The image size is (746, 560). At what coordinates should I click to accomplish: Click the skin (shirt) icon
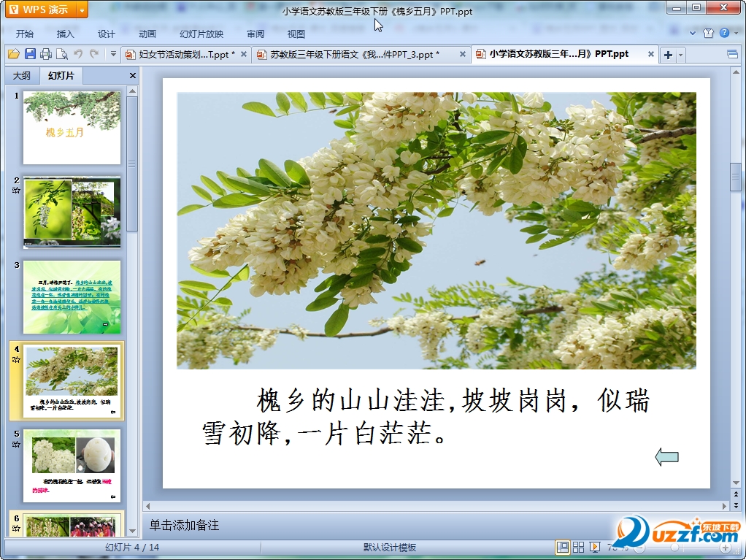pos(709,33)
